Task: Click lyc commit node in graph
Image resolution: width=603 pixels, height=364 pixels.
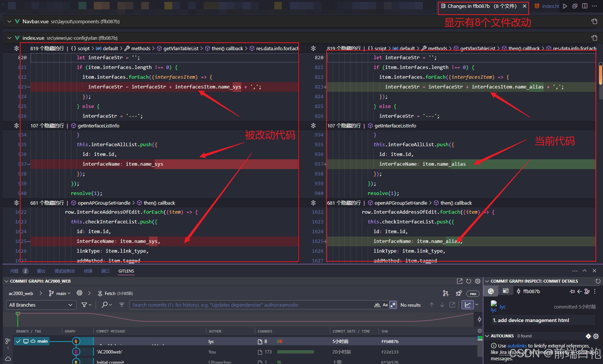Action: (x=76, y=341)
